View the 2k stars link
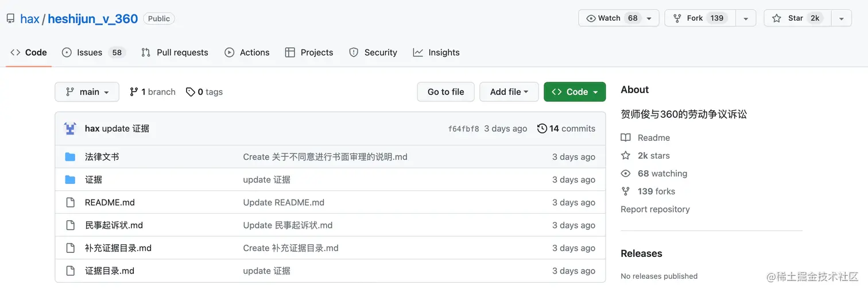 [x=645, y=156]
